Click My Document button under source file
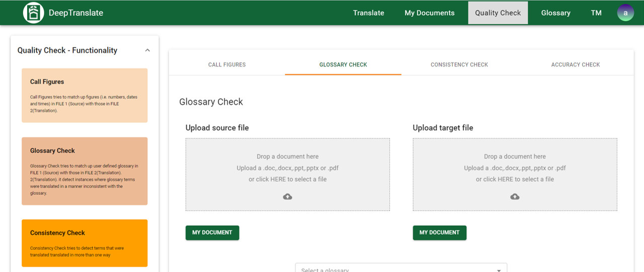 pos(212,233)
